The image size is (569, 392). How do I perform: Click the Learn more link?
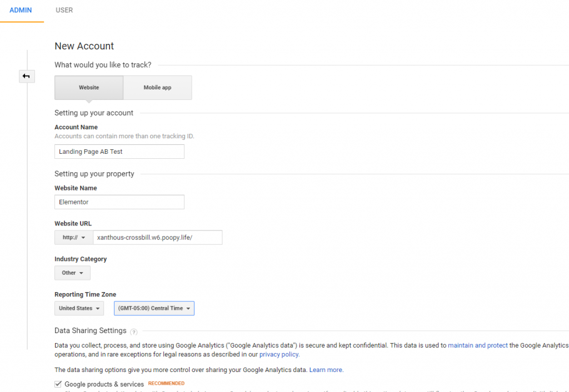pos(326,370)
